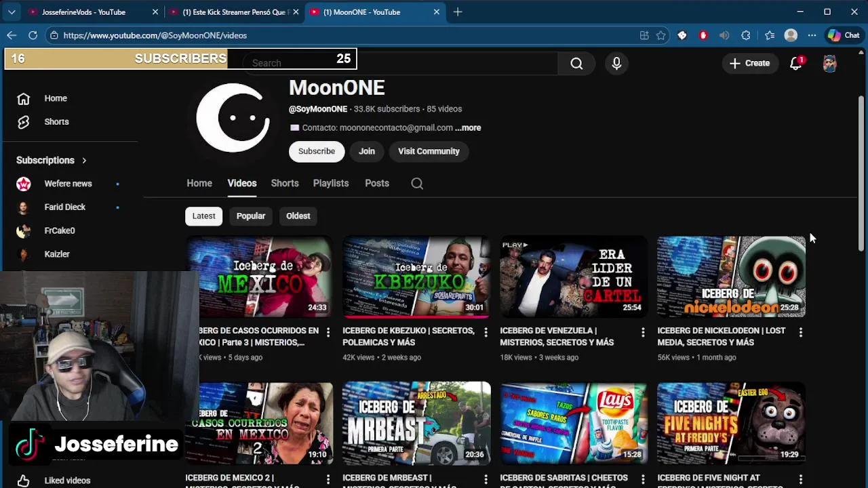Open options menu for Five Night video
The width and height of the screenshot is (868, 488).
tap(800, 479)
